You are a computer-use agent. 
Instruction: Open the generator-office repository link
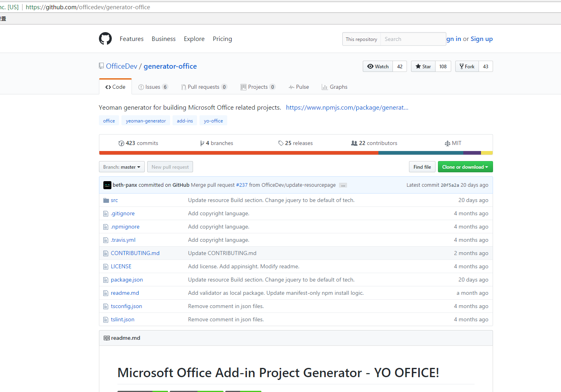point(170,66)
